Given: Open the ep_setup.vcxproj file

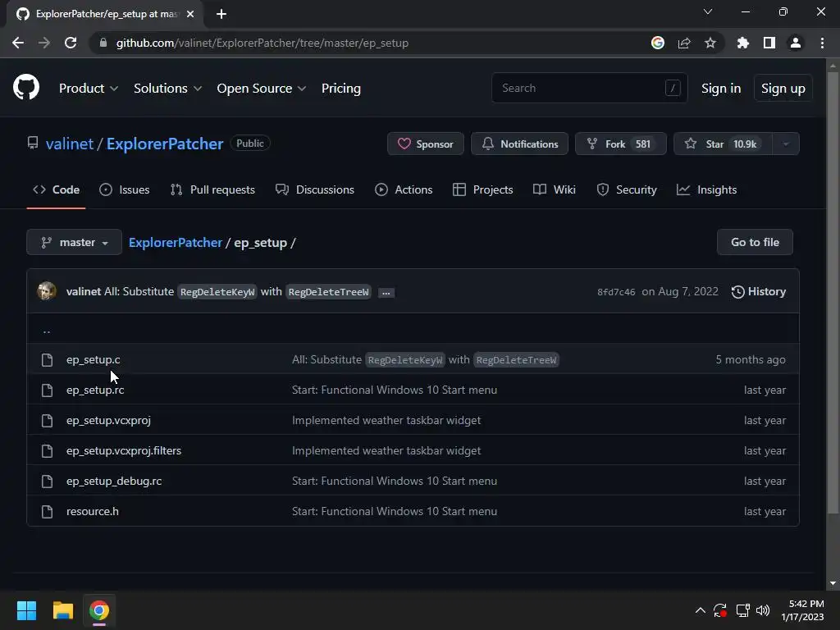Looking at the screenshot, I should (108, 421).
